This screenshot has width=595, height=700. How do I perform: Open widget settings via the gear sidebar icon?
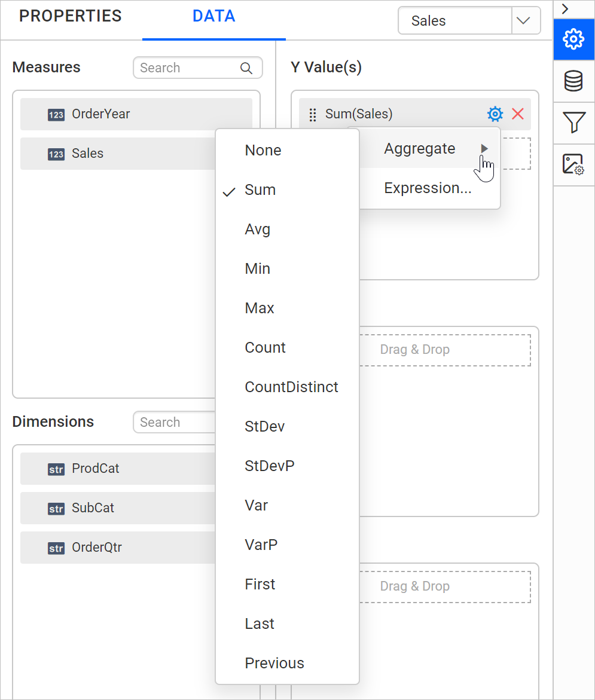pyautogui.click(x=573, y=39)
